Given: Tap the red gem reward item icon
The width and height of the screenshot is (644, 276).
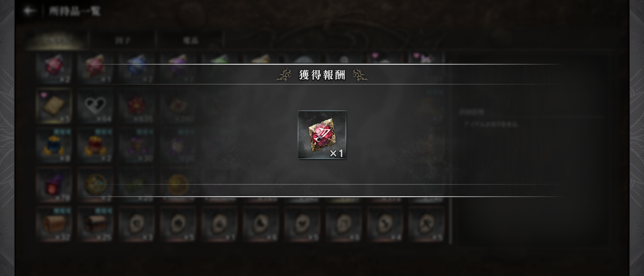Looking at the screenshot, I should (322, 135).
